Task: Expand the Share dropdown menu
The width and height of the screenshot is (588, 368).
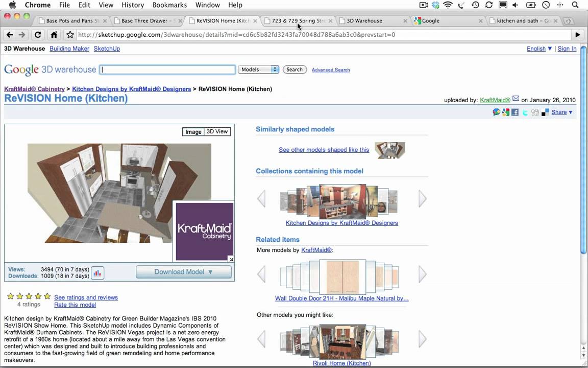Action: [x=562, y=112]
